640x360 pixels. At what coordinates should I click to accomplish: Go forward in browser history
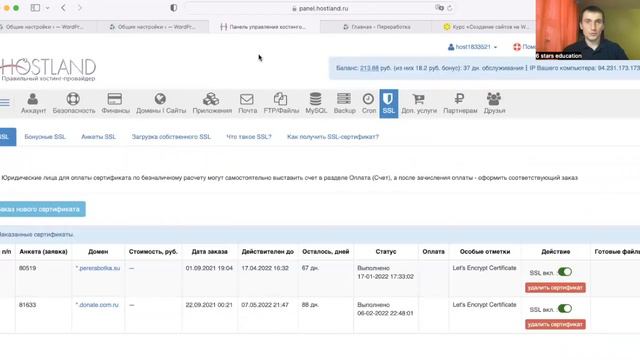pyautogui.click(x=80, y=8)
